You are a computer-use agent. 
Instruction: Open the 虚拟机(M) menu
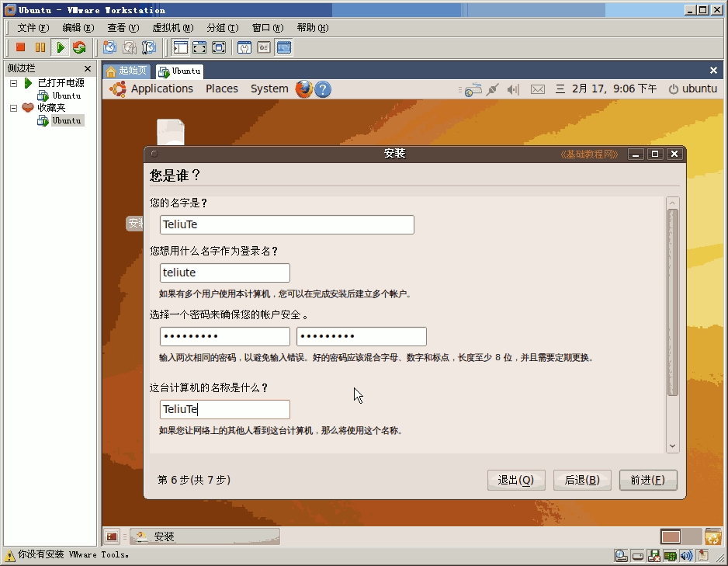coord(173,28)
